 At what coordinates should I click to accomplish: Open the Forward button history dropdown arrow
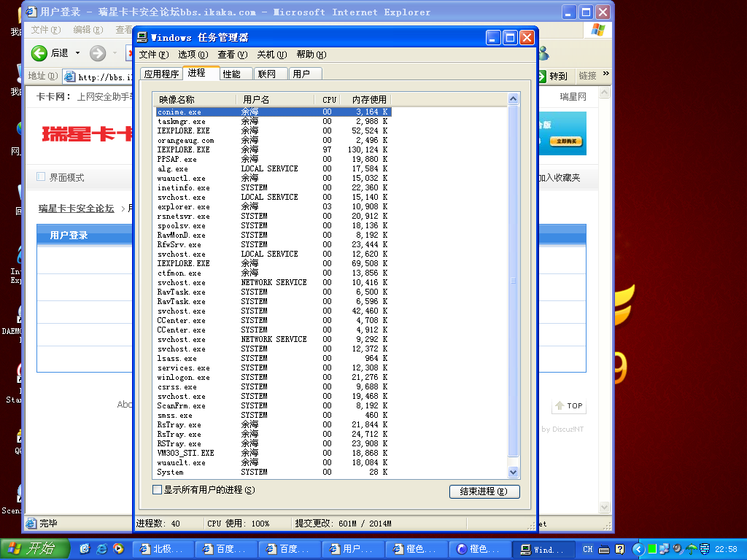pos(115,52)
